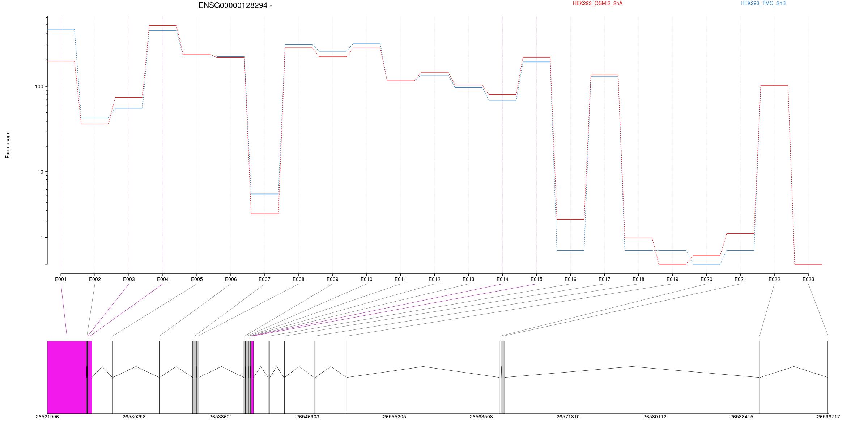The height and width of the screenshot is (434, 868).
Task: Click exon label E023
Action: point(808,279)
